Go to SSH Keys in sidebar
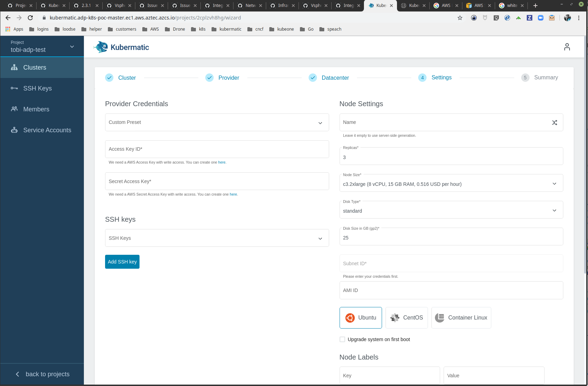 (x=42, y=88)
